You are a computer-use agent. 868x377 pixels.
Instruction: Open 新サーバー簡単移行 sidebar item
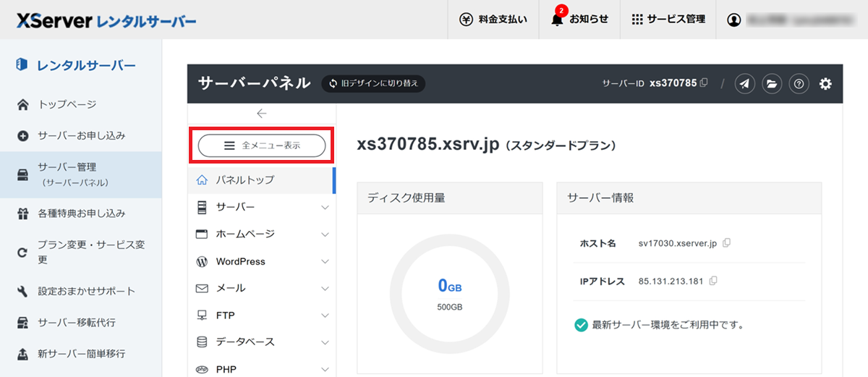coord(81,354)
